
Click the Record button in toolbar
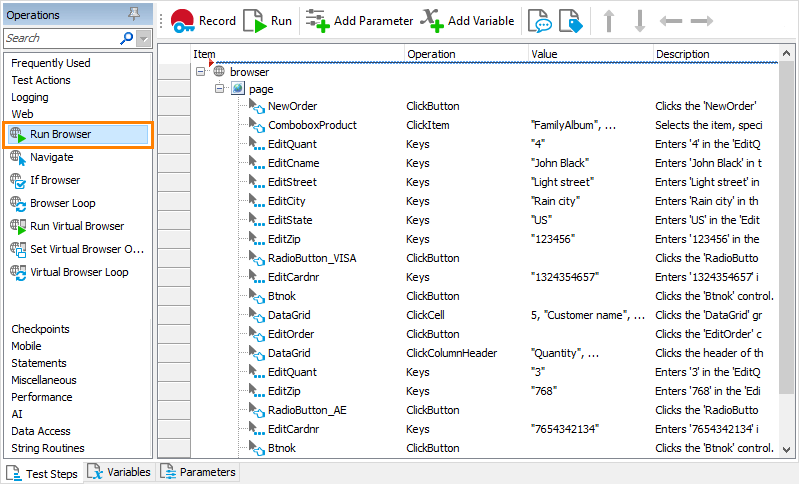[x=203, y=21]
